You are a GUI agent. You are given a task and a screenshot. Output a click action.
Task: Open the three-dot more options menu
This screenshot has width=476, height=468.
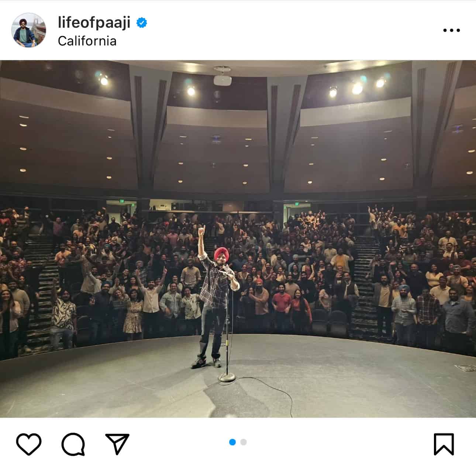pyautogui.click(x=452, y=30)
